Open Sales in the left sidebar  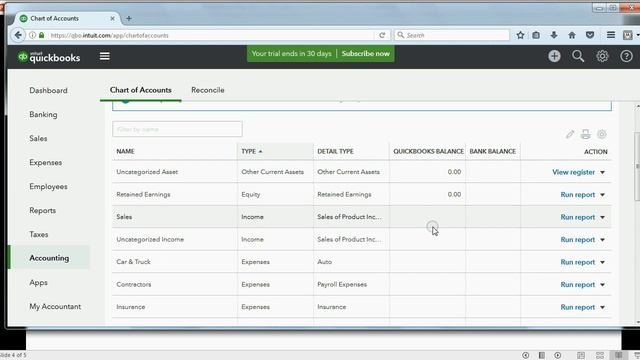click(38, 138)
